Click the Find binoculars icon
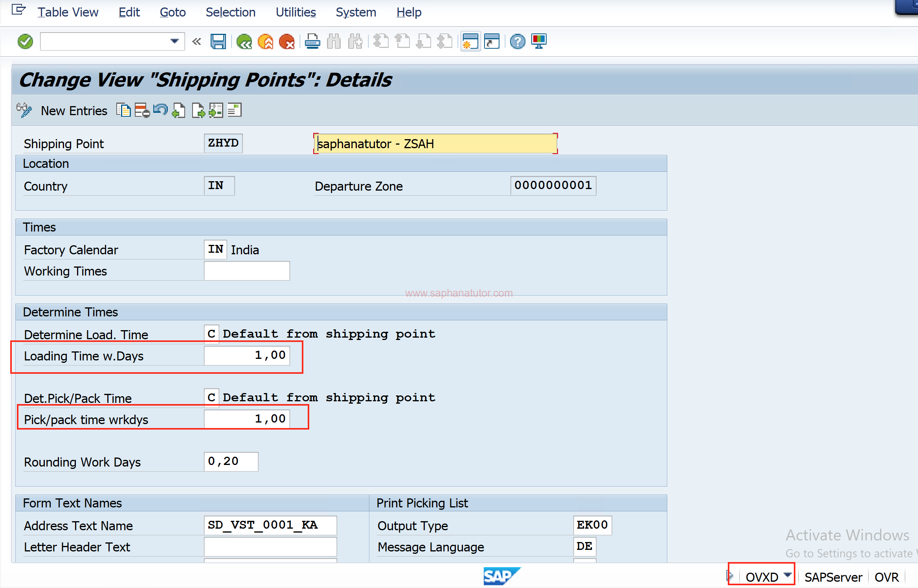This screenshot has width=918, height=588. (x=334, y=41)
